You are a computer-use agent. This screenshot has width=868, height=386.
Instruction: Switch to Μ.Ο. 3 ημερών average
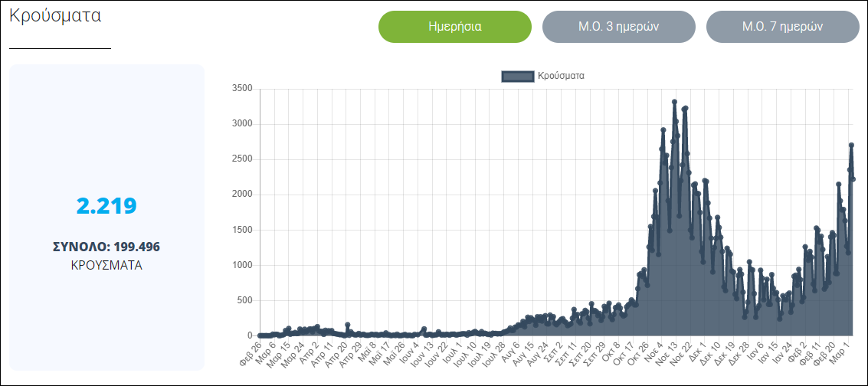pyautogui.click(x=618, y=27)
